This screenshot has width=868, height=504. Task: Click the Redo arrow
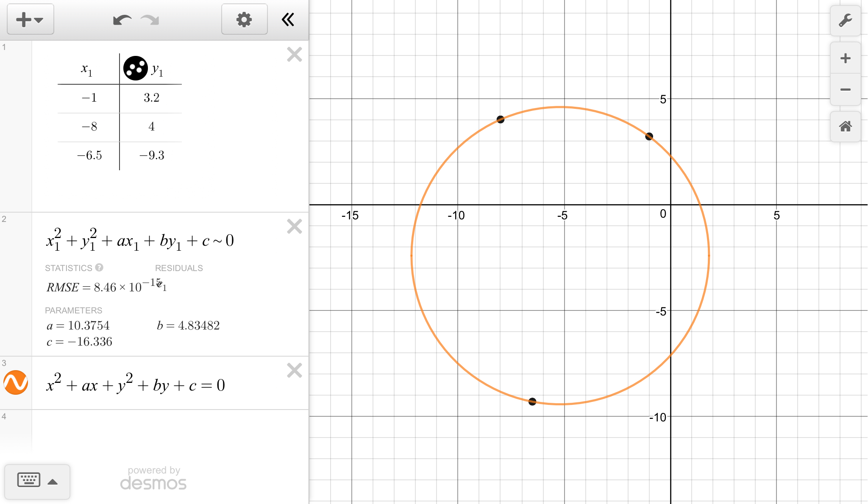tap(150, 20)
